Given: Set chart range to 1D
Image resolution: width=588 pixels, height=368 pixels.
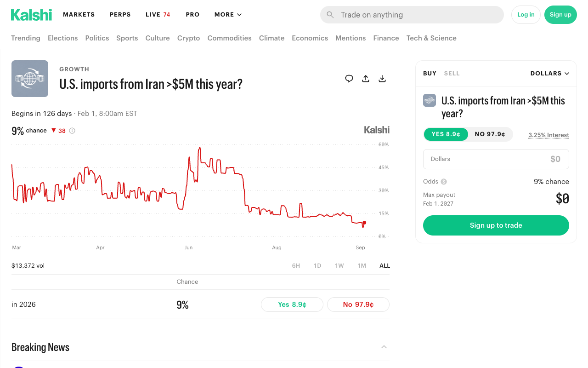Looking at the screenshot, I should click(x=317, y=266).
